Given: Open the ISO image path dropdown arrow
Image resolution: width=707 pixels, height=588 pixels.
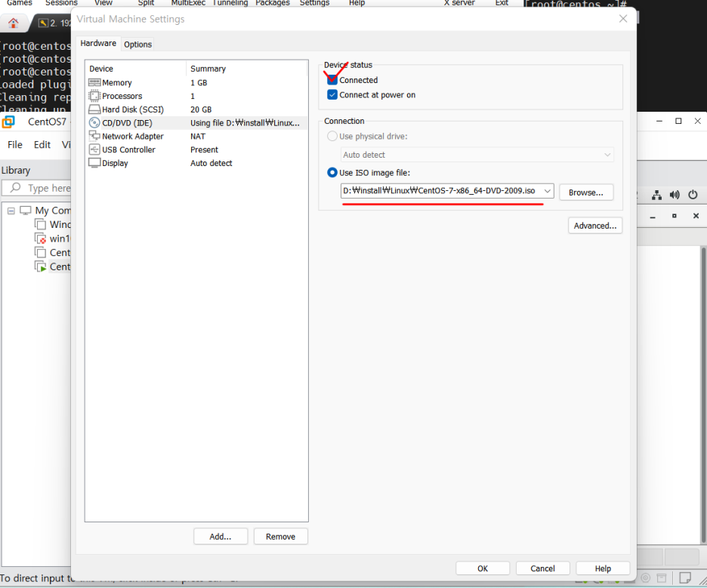Looking at the screenshot, I should tap(548, 191).
